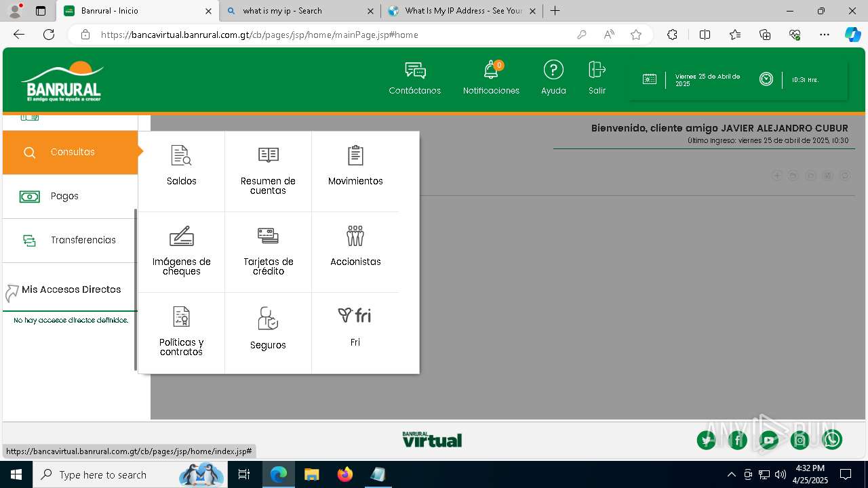Image resolution: width=868 pixels, height=488 pixels.
Task: Select Consultas in the sidebar menu
Action: tap(70, 152)
